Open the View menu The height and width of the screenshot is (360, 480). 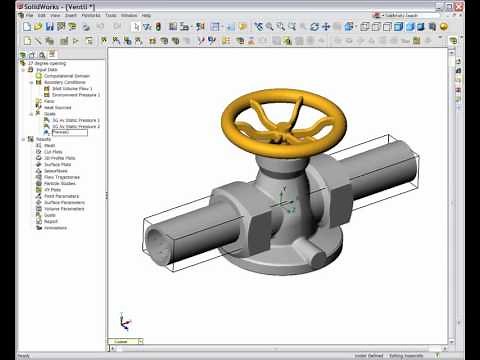[55, 15]
